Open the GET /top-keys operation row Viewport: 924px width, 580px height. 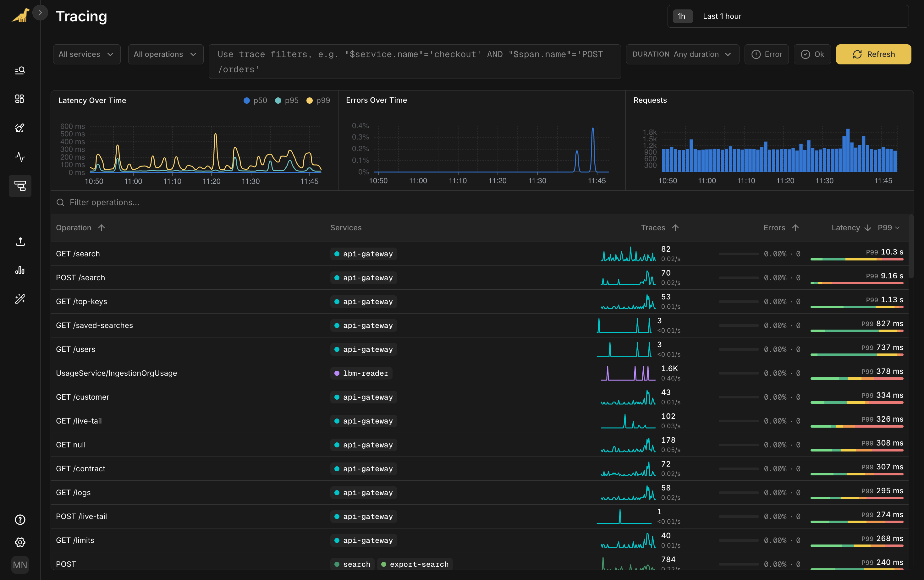pos(480,301)
